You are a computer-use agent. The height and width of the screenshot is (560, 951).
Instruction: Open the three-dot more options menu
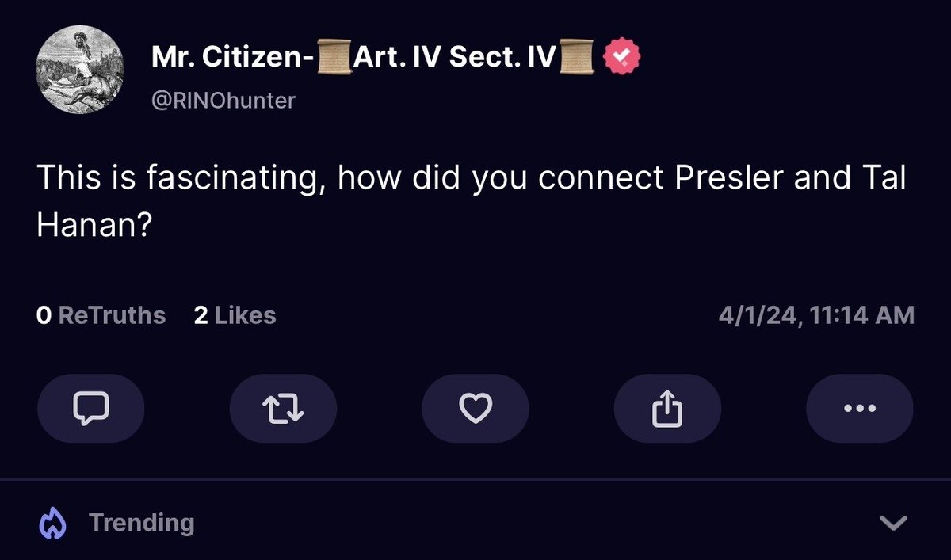click(859, 408)
